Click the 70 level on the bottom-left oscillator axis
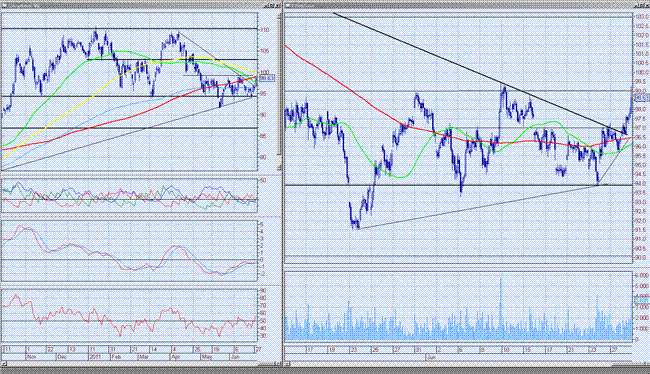The height and width of the screenshot is (374, 650). pos(263,306)
